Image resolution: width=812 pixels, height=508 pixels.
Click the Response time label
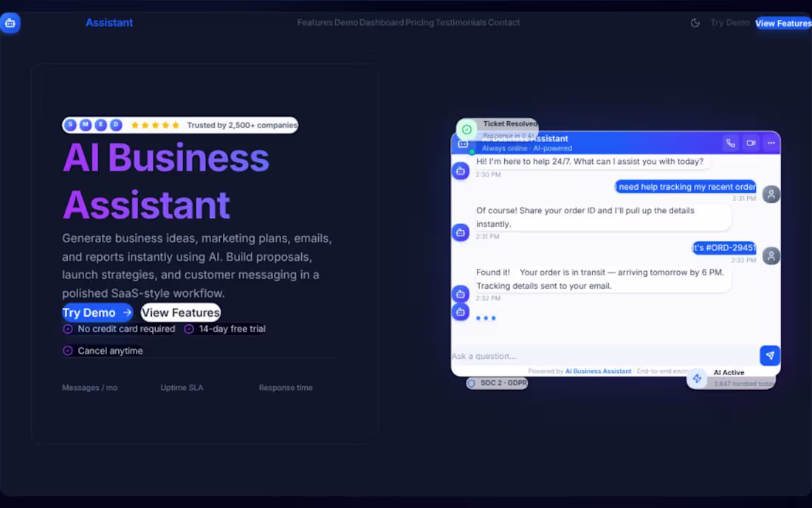[286, 388]
